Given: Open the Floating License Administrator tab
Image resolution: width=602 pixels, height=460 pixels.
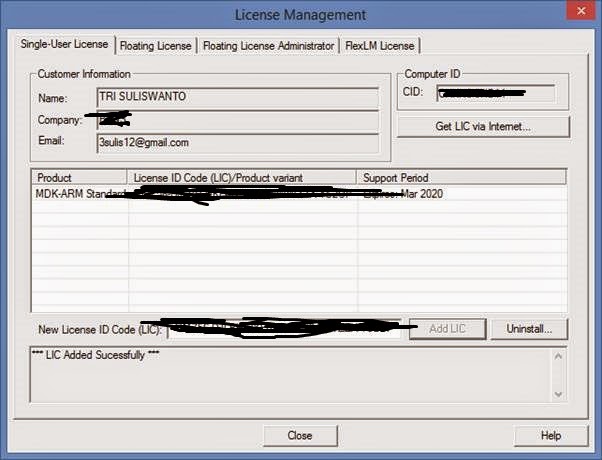Looking at the screenshot, I should coord(268,46).
